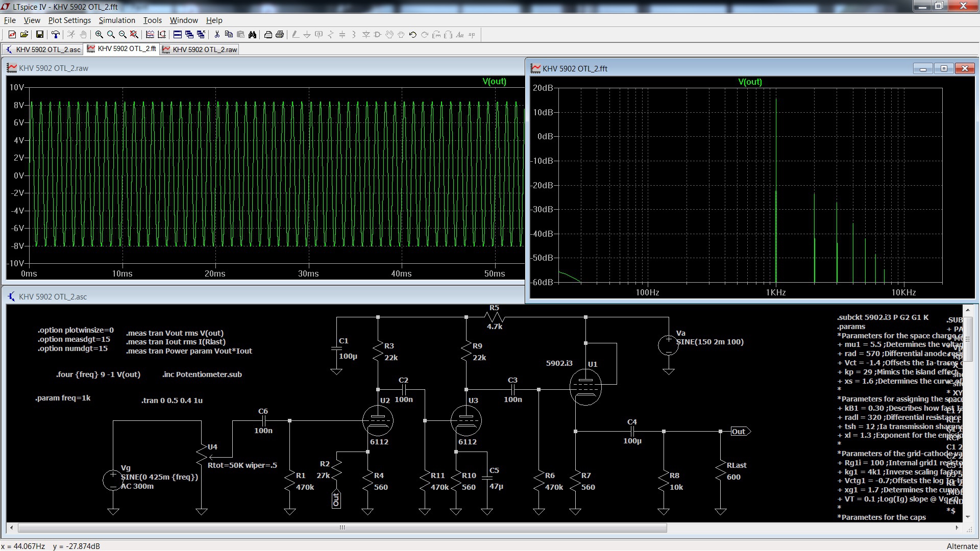
Task: Select the Component (gate) tool
Action: click(x=378, y=35)
